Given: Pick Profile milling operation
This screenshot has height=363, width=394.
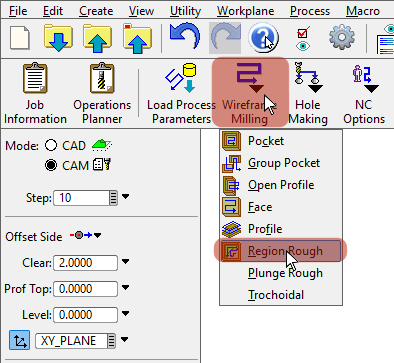Looking at the screenshot, I should click(281, 229).
